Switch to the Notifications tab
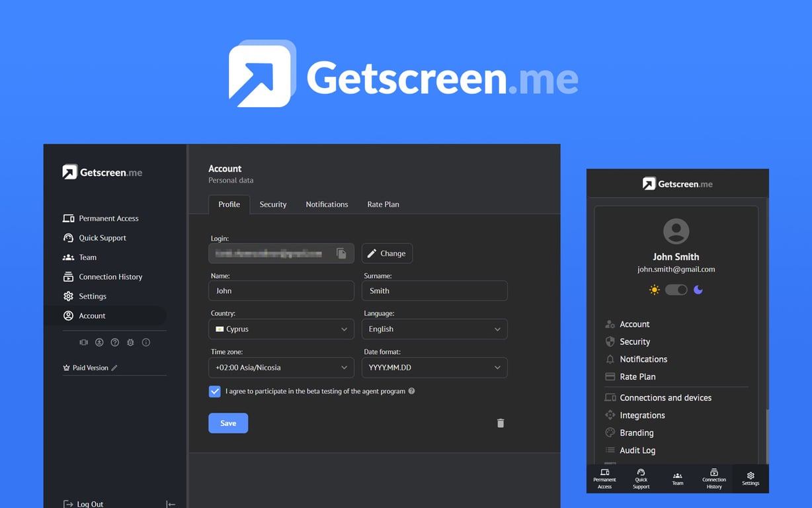 coord(327,204)
